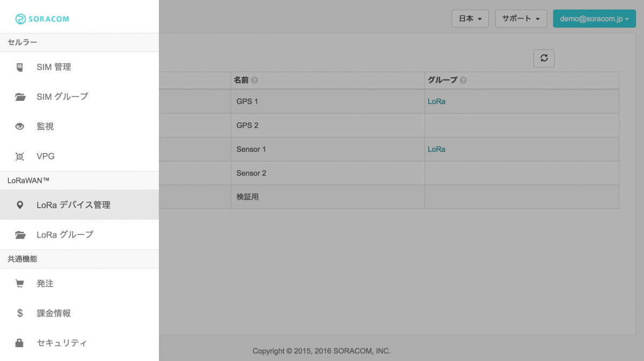This screenshot has height=361, width=644.
Task: Open SIM グループ menu item
Action: pos(79,97)
